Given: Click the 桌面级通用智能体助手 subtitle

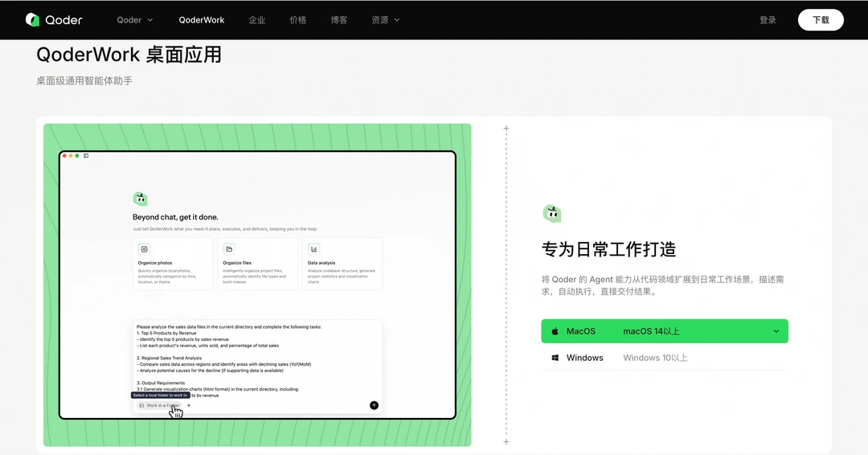Looking at the screenshot, I should [x=84, y=81].
